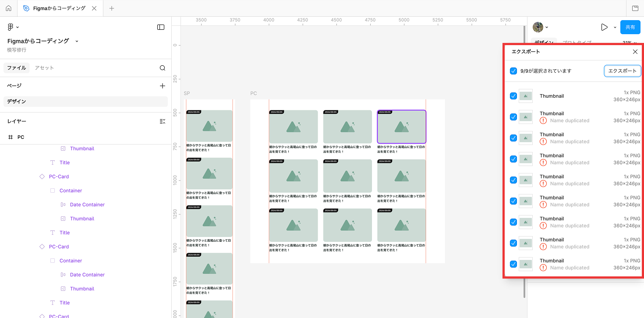Image resolution: width=644 pixels, height=318 pixels.
Task: Click the 9/9が選択されています text
Action: click(x=546, y=71)
